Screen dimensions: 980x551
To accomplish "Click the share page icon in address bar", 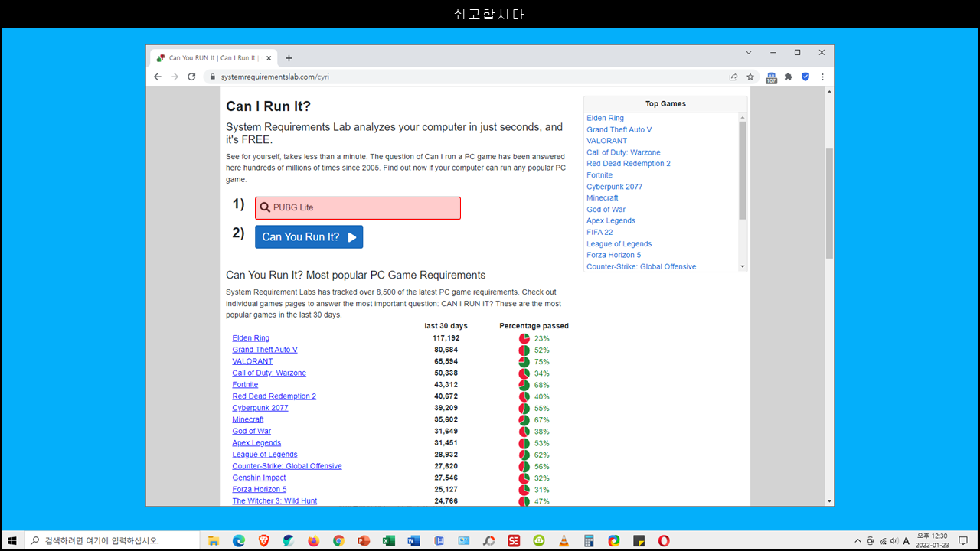I will (x=733, y=77).
